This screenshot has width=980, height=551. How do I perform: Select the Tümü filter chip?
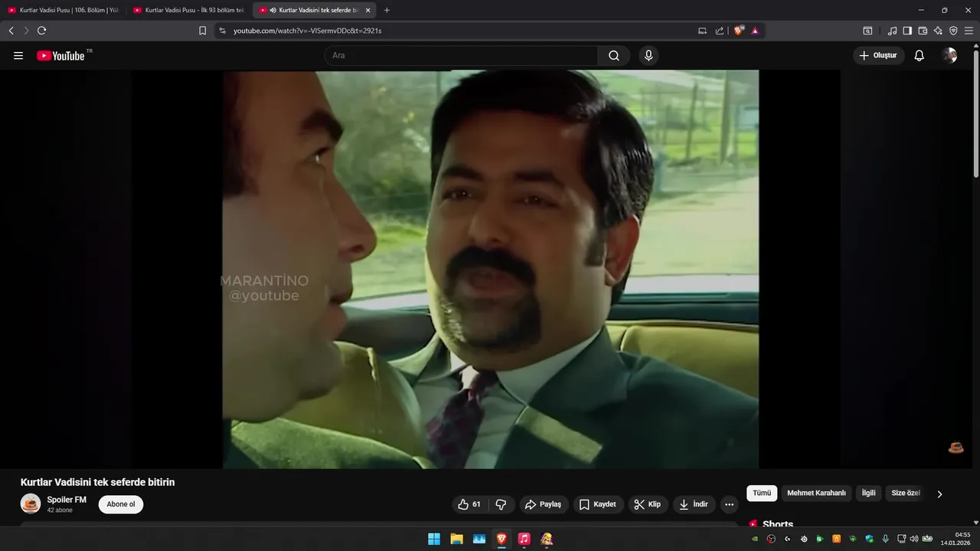point(762,494)
